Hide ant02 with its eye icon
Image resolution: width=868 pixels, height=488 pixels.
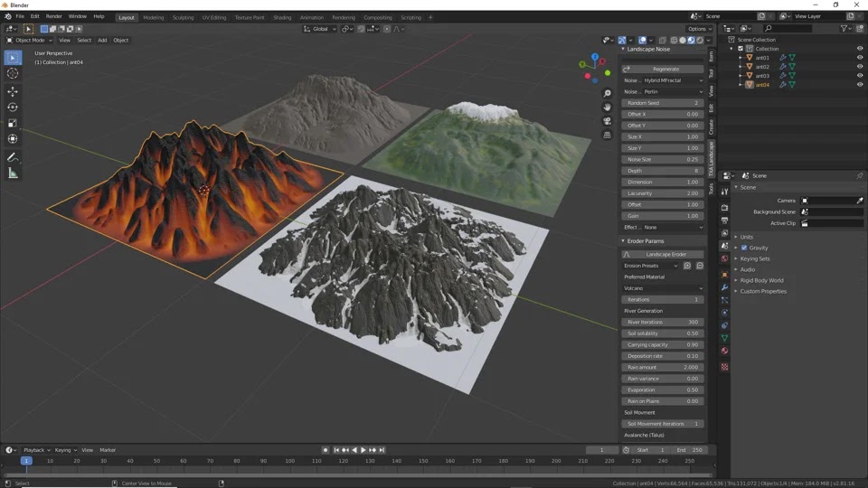(860, 66)
